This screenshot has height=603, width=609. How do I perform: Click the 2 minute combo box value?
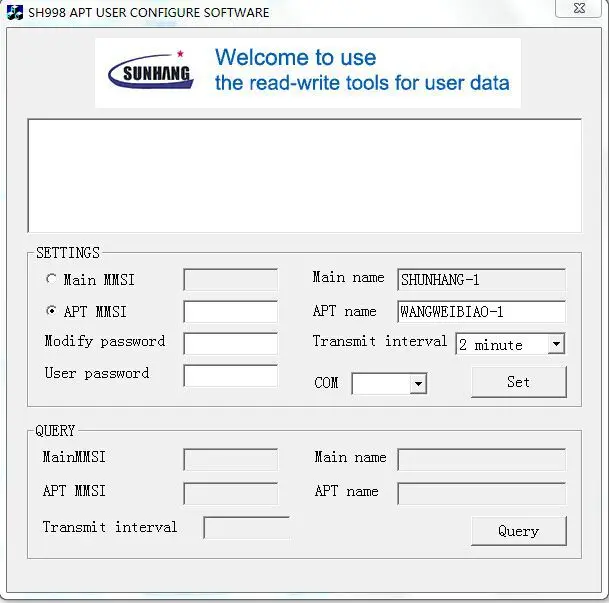pos(502,344)
